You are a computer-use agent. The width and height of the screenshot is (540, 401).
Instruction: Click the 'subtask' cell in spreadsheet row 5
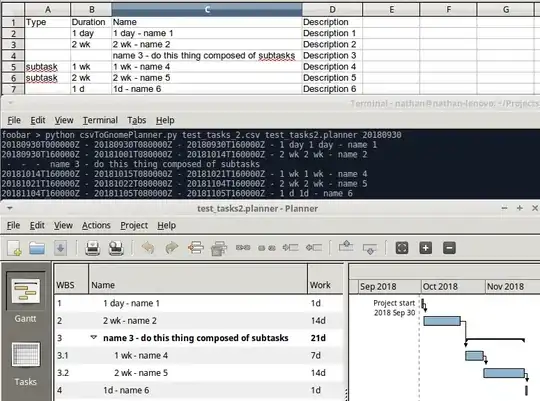48,67
